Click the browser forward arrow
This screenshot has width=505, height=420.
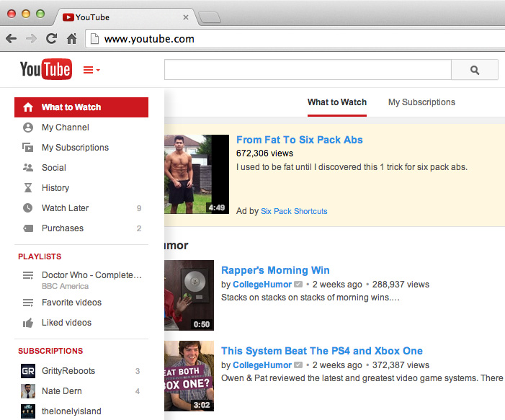[31, 39]
